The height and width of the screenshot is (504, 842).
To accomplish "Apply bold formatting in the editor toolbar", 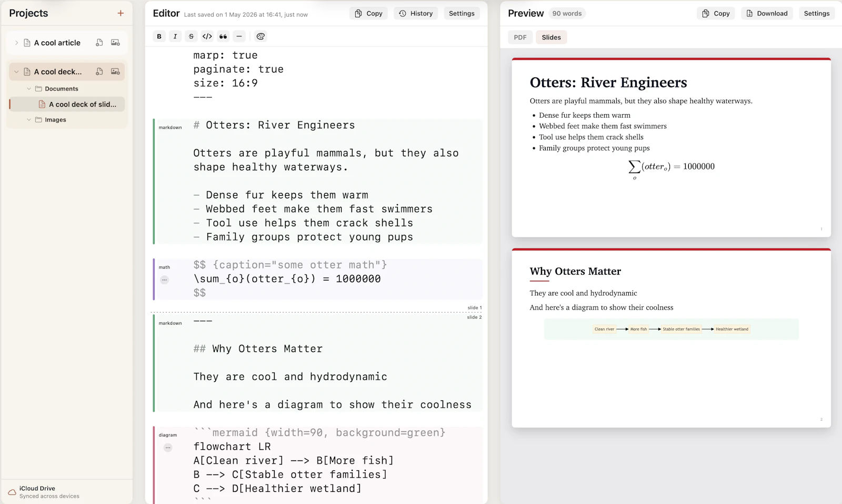I will pyautogui.click(x=159, y=36).
